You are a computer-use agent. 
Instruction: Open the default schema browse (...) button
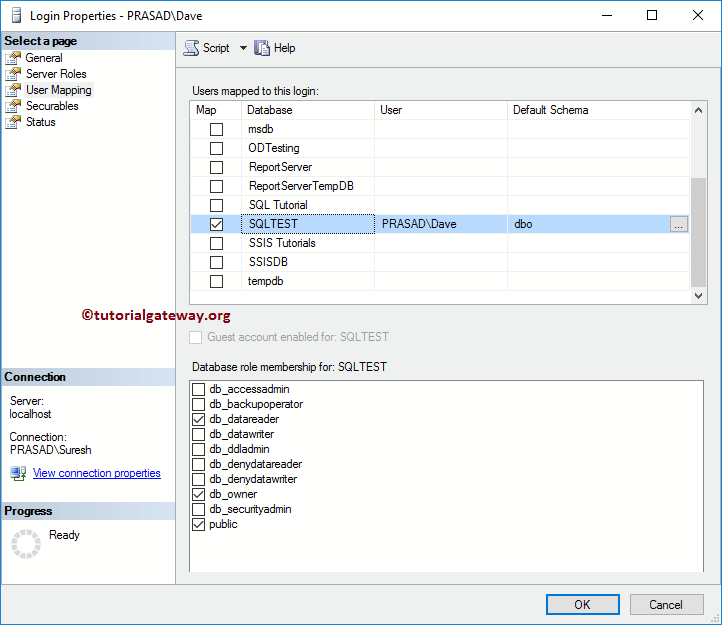tap(679, 224)
